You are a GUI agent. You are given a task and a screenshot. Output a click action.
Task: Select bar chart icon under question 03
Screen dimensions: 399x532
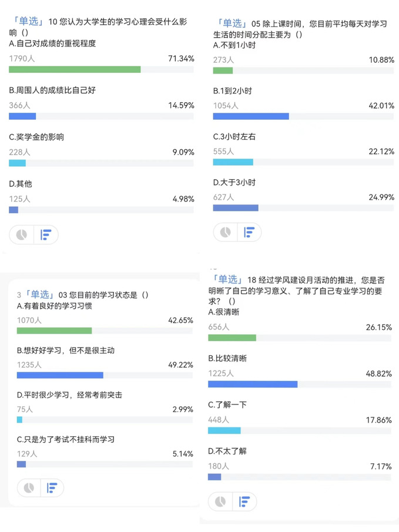(52, 488)
